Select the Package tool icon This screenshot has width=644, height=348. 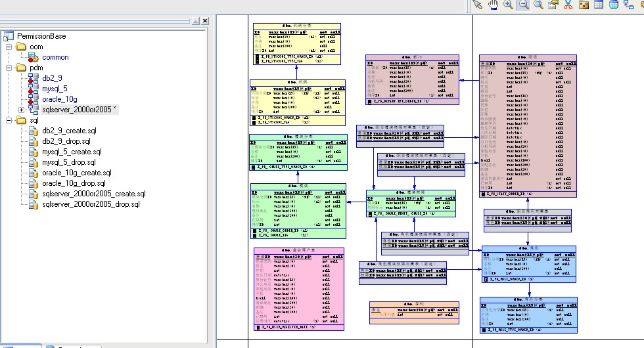point(584,5)
